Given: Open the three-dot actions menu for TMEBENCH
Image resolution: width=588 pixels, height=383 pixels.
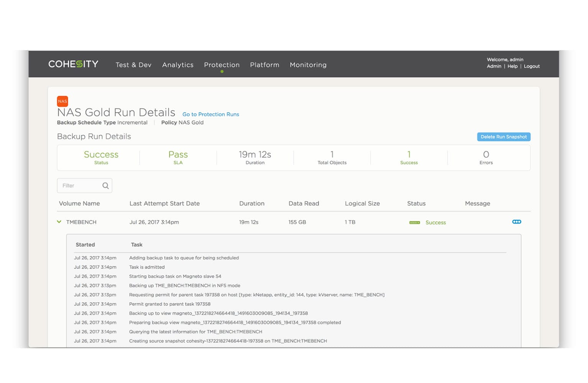Looking at the screenshot, I should tap(516, 222).
